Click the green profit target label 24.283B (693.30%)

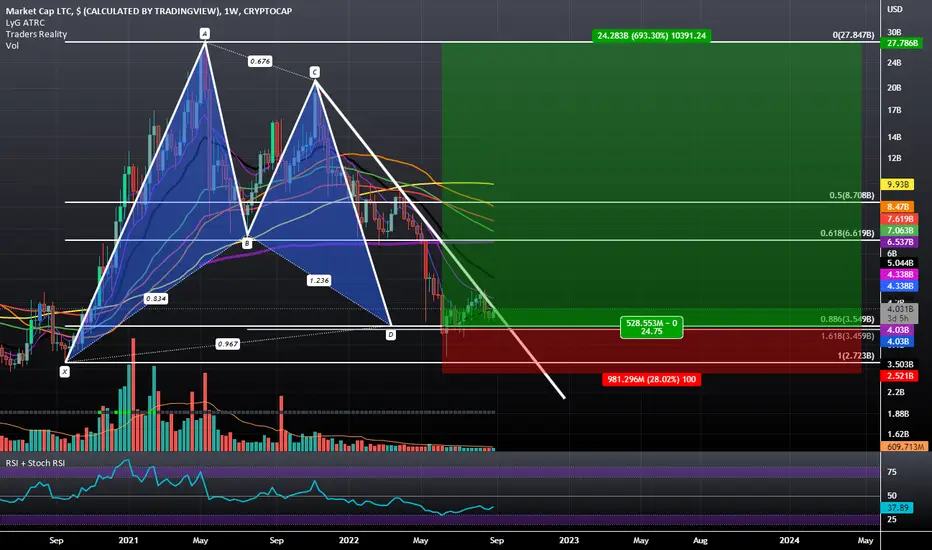coord(651,36)
